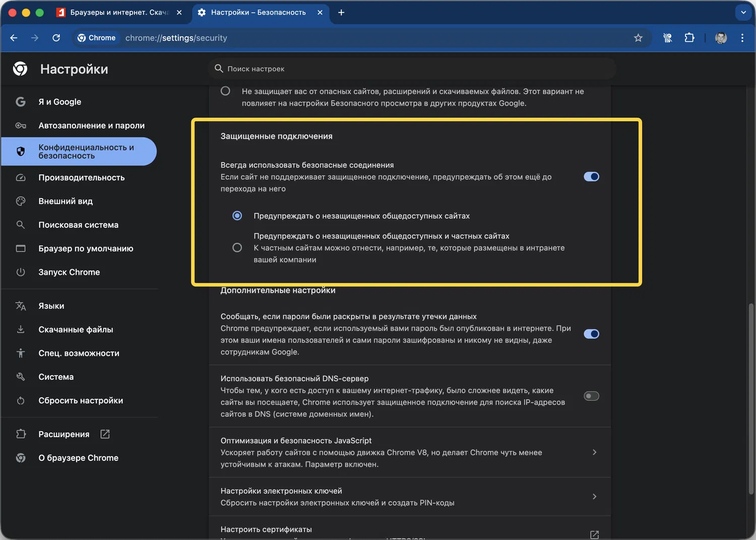Open the tab search dropdown arrow
Image resolution: width=756 pixels, height=540 pixels.
coord(743,13)
